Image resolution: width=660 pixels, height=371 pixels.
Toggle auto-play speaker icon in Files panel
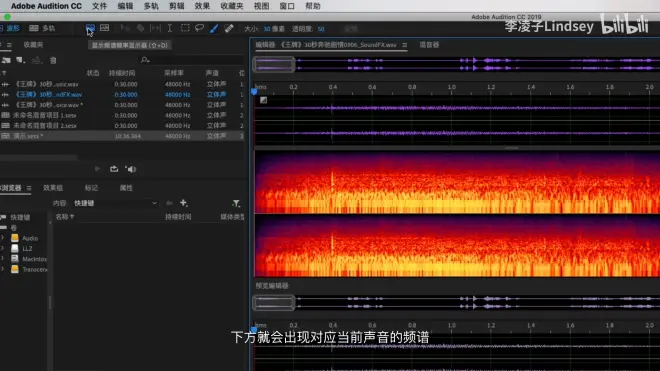[130, 169]
